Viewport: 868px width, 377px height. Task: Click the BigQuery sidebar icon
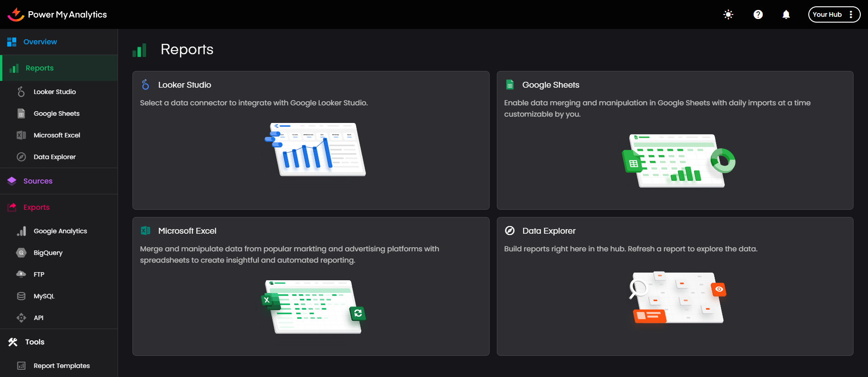click(x=21, y=253)
